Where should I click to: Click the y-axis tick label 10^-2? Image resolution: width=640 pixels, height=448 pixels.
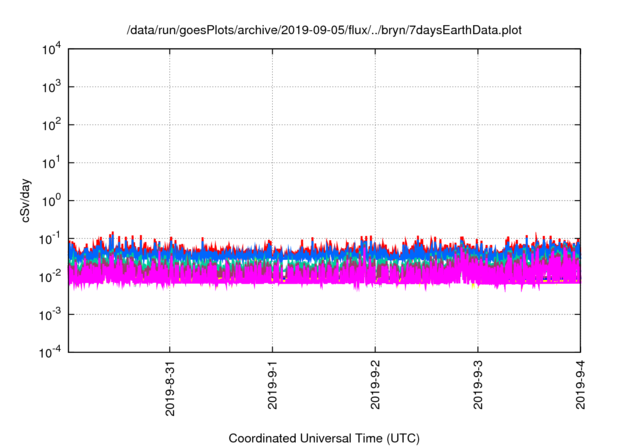coord(50,277)
